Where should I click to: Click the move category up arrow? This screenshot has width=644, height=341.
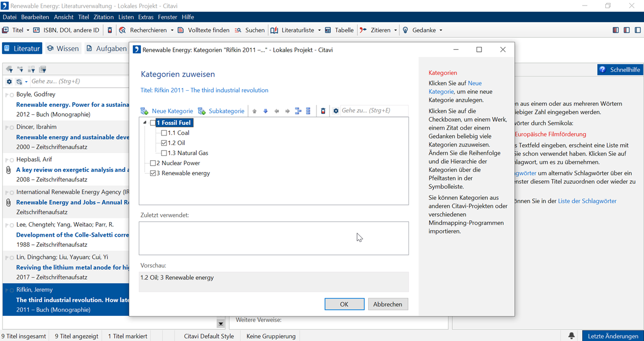254,111
